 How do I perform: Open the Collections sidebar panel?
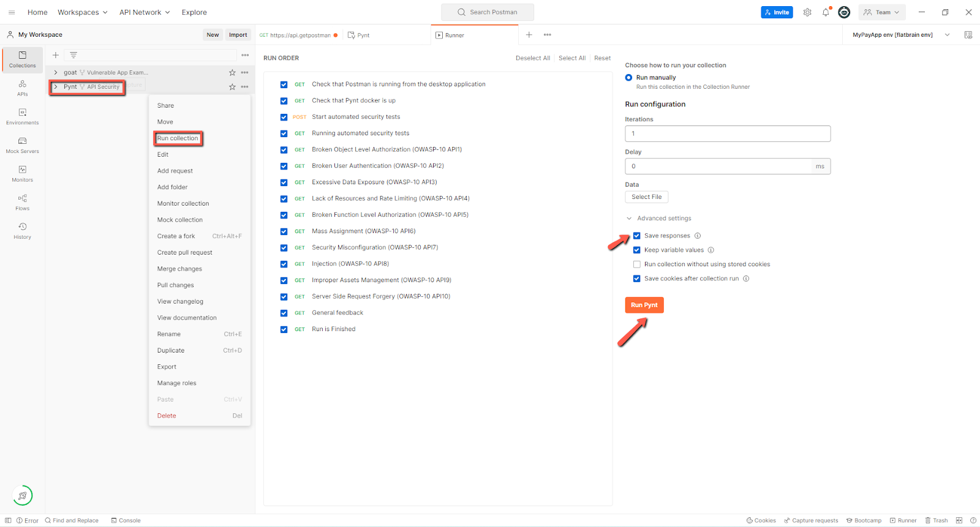23,59
